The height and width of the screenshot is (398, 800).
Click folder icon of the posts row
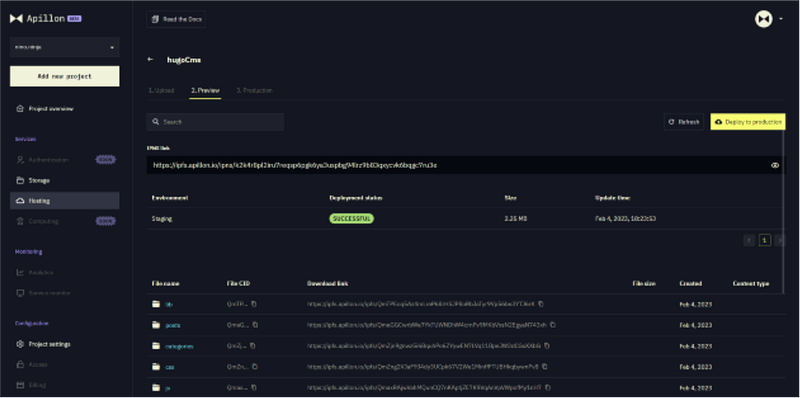[x=156, y=325]
